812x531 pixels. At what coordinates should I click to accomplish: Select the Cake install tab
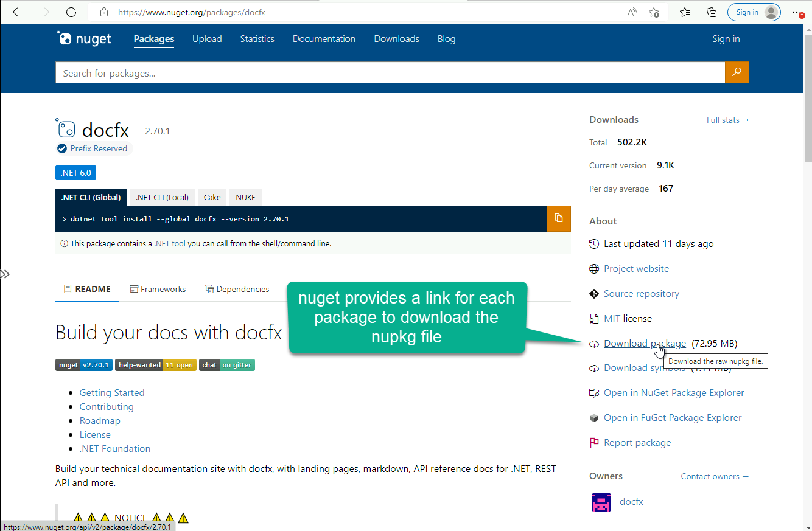(212, 197)
